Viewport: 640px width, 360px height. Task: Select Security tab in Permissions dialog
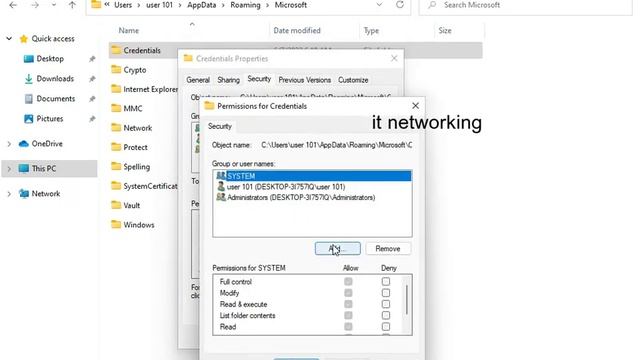[220, 127]
